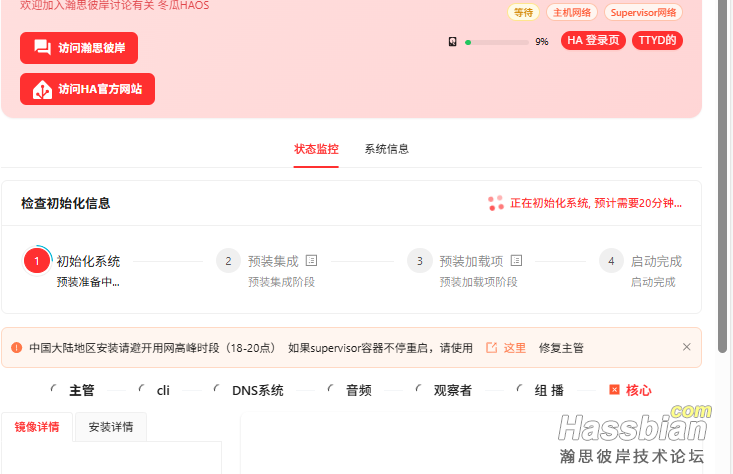Click the orange warning icon in alert banner

point(16,348)
